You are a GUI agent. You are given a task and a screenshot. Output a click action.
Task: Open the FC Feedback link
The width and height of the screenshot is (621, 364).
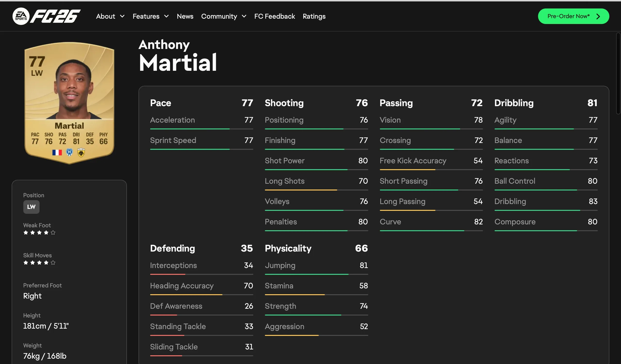(x=275, y=16)
